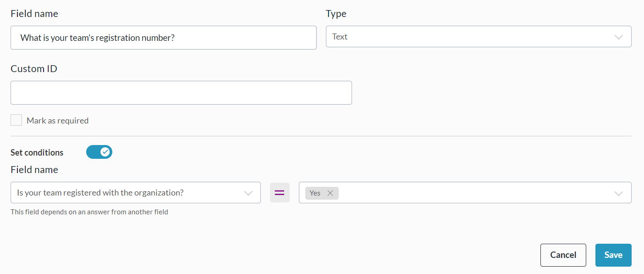Image resolution: width=644 pixels, height=274 pixels.
Task: Focus the Custom ID input box
Action: tap(181, 93)
